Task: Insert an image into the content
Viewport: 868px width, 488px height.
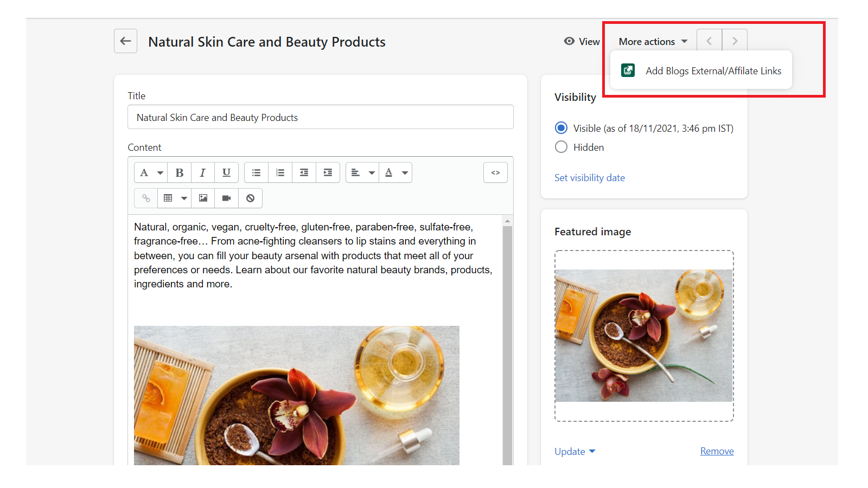Action: [x=203, y=198]
